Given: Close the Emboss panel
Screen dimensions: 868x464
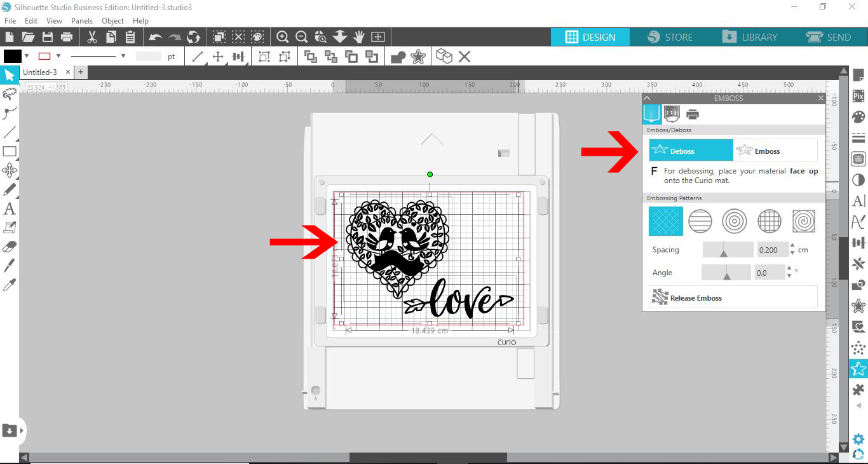Looking at the screenshot, I should (820, 98).
